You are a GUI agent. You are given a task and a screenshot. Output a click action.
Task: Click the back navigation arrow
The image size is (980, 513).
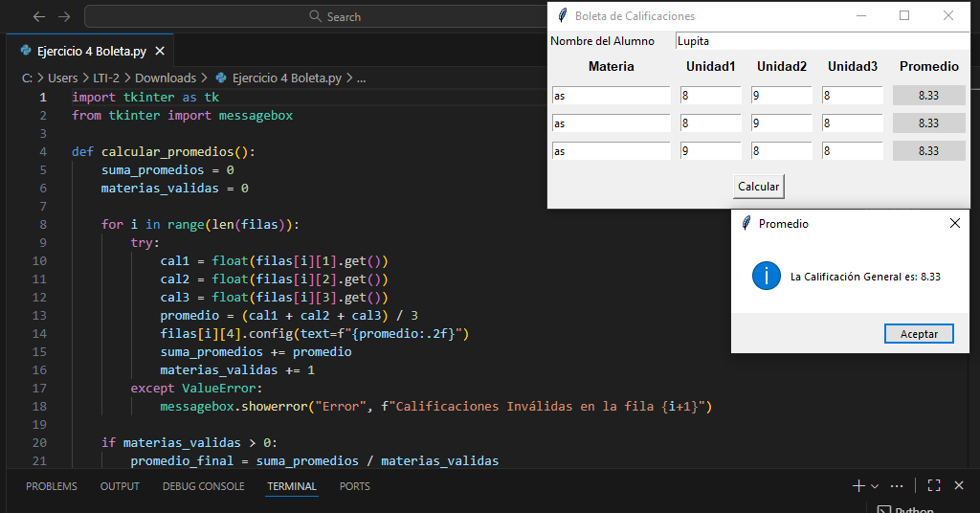click(x=38, y=16)
